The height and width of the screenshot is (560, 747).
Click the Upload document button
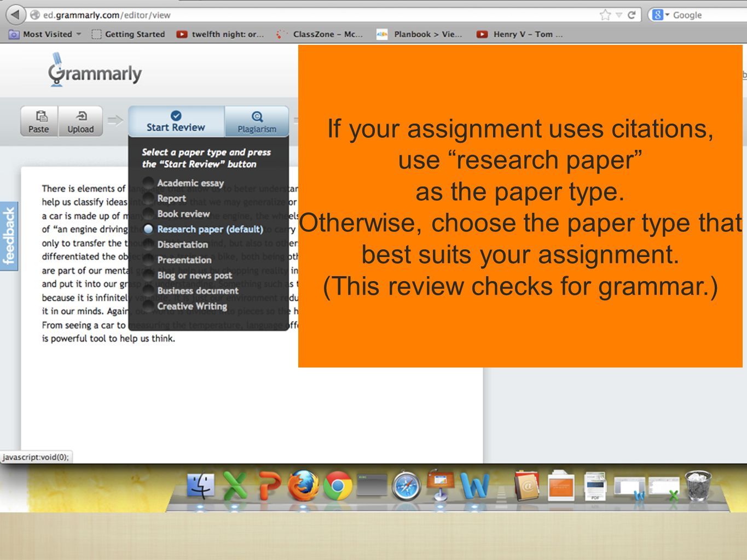80,121
